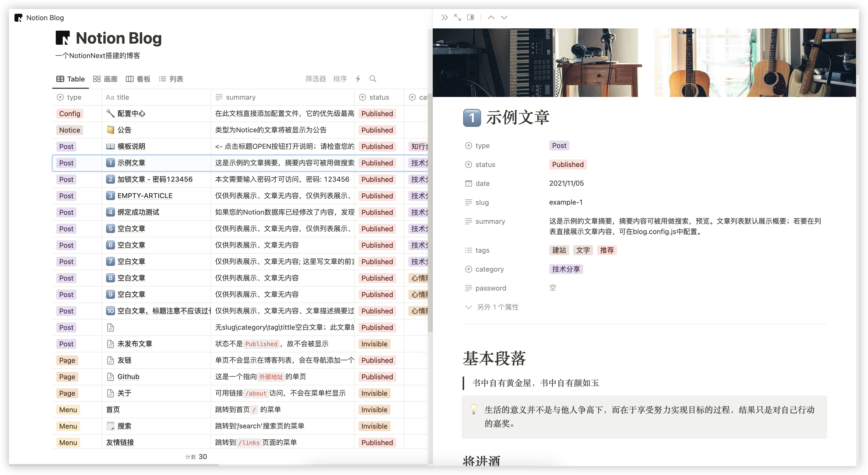Click folder icon of 公告 row
Screen dimensions: 868x475
[x=111, y=130]
